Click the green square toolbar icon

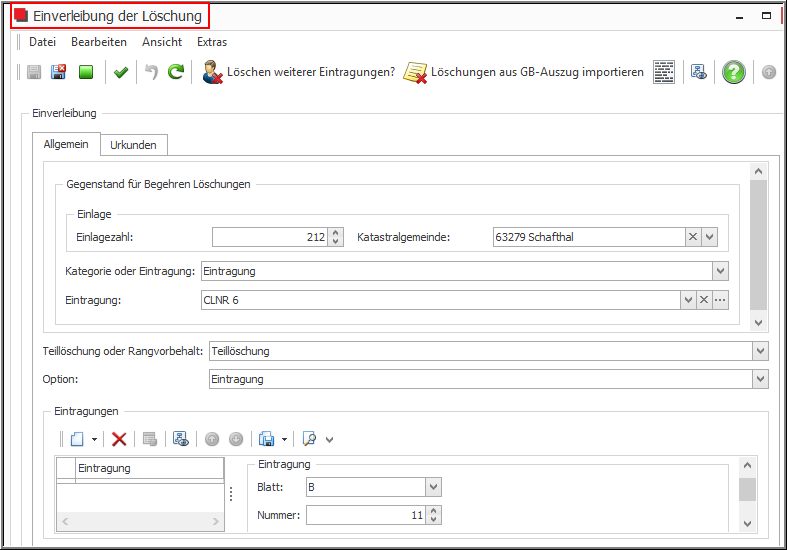tap(86, 72)
